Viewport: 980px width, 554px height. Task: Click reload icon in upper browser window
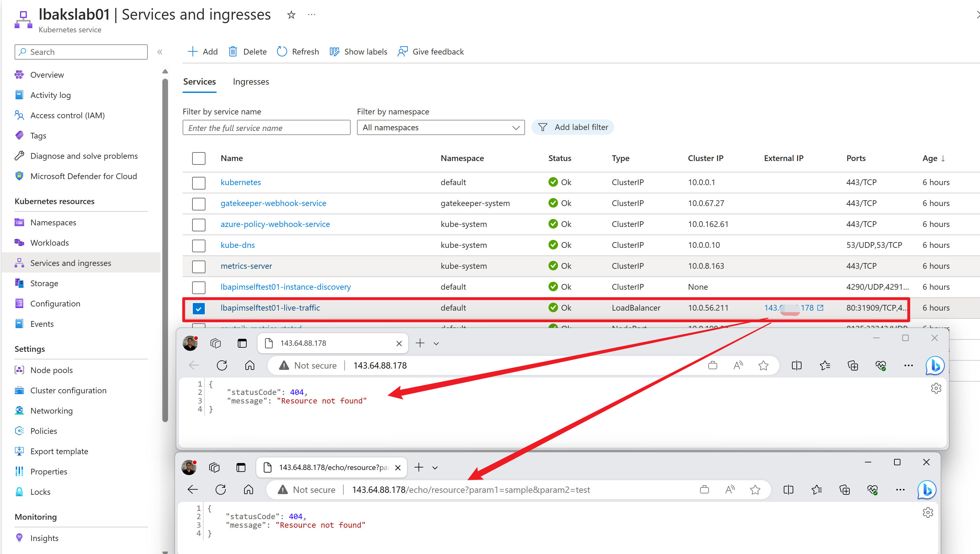(222, 366)
